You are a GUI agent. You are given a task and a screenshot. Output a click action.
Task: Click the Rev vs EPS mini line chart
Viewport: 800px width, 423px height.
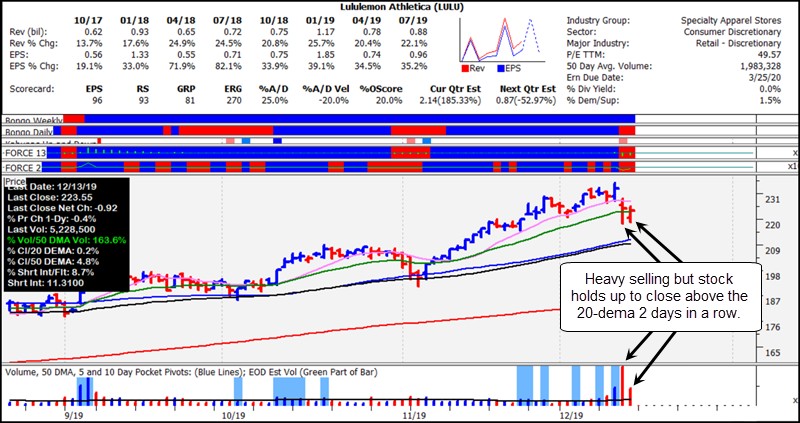[x=501, y=39]
